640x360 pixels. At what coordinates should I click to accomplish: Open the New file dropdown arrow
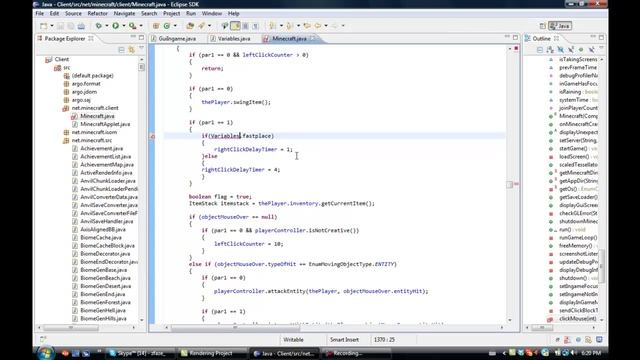[x=51, y=26]
